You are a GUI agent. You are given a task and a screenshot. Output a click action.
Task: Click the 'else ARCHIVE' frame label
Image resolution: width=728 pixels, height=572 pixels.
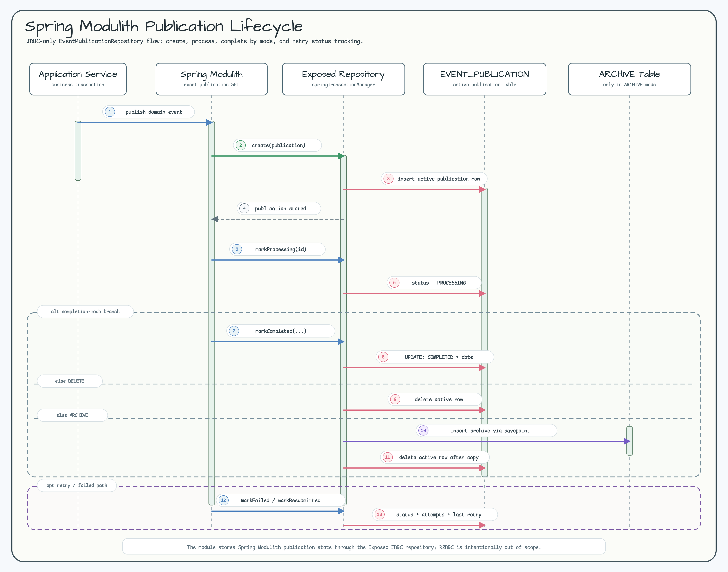coord(72,415)
